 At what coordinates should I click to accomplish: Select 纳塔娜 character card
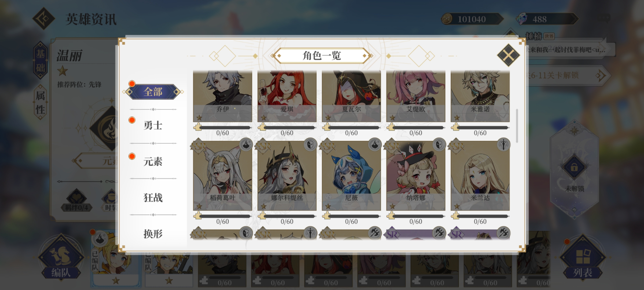[416, 176]
